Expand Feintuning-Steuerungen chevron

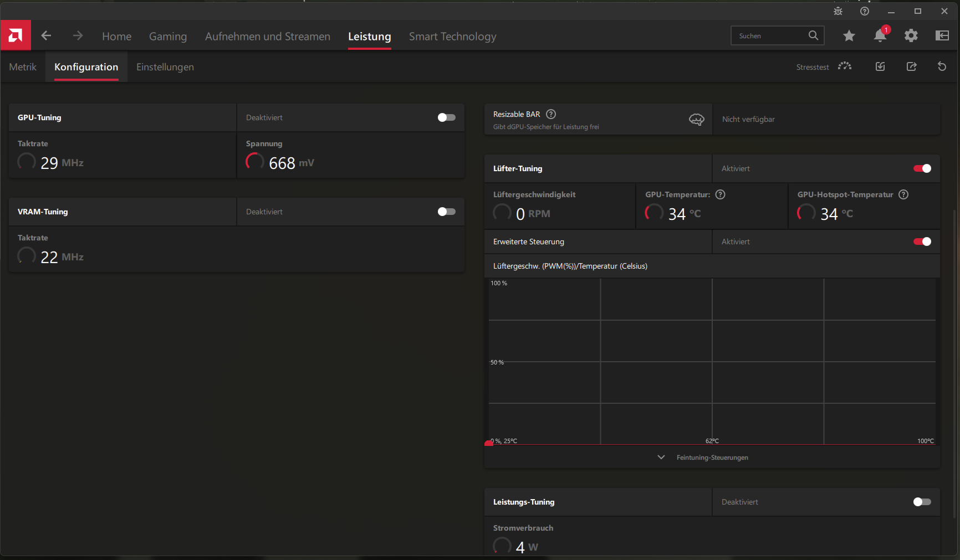click(x=661, y=457)
